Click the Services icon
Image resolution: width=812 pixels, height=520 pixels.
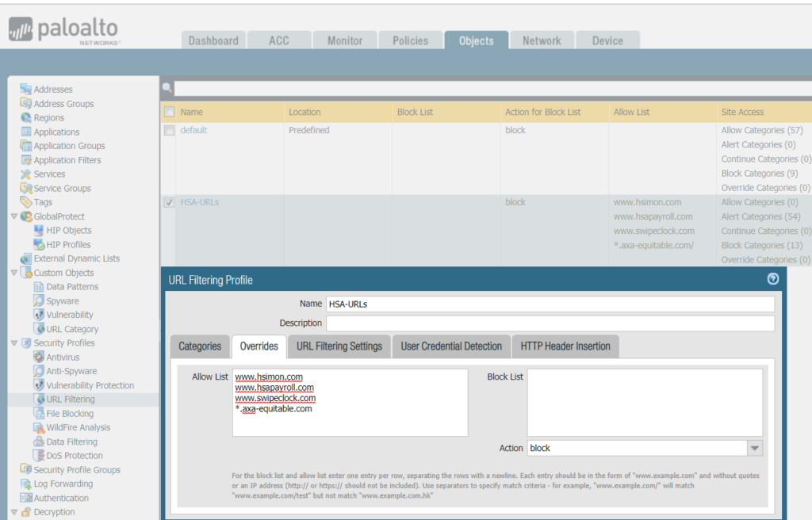(26, 174)
